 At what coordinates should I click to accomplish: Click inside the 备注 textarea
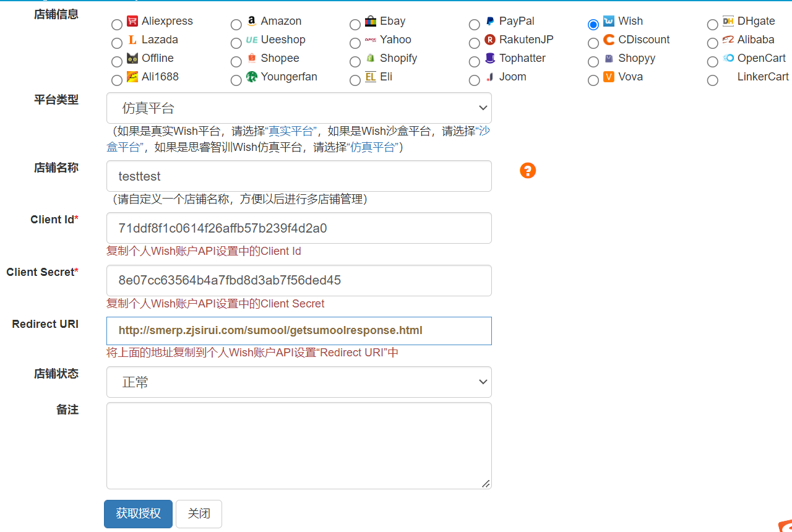pyautogui.click(x=299, y=446)
